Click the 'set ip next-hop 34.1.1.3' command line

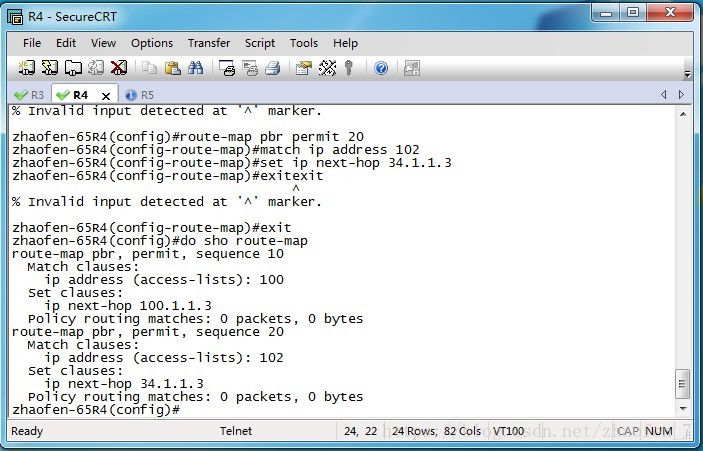click(x=232, y=162)
